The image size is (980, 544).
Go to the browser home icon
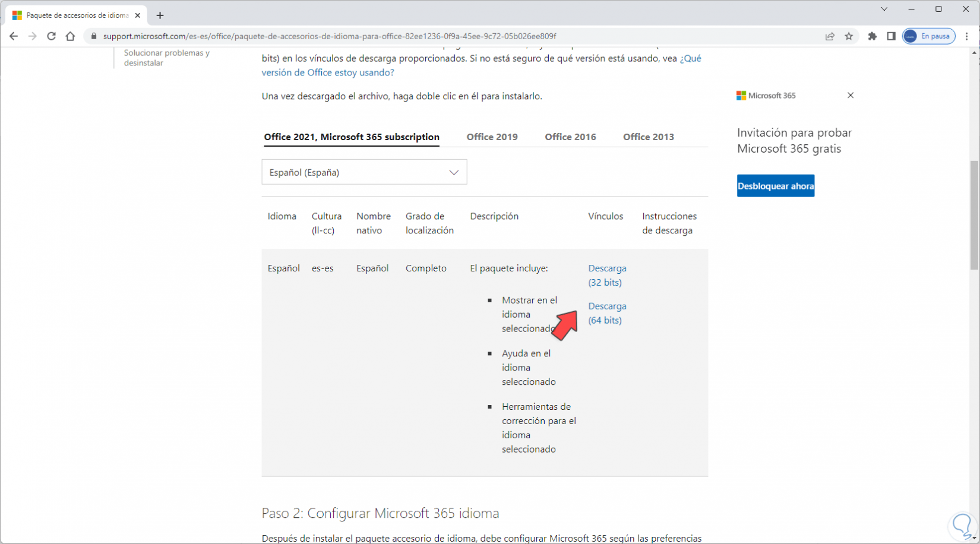click(71, 36)
